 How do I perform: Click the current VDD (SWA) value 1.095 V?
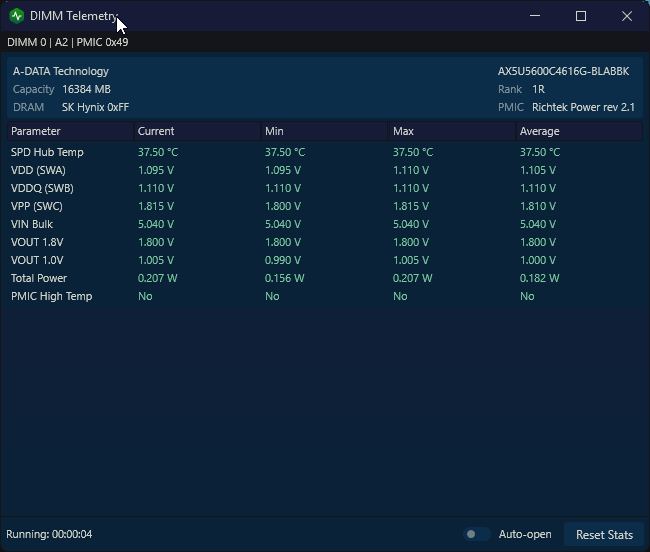[156, 170]
